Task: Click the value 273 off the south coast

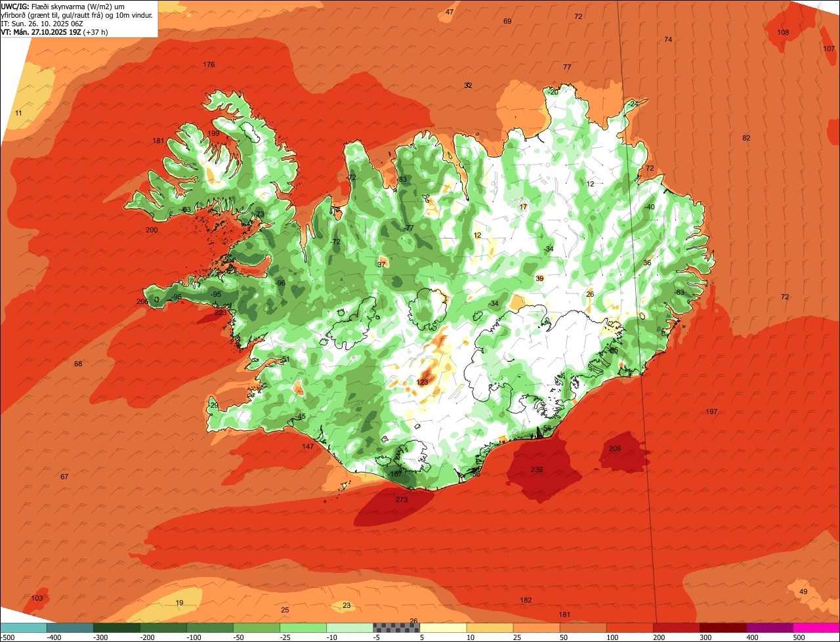Action: point(402,500)
